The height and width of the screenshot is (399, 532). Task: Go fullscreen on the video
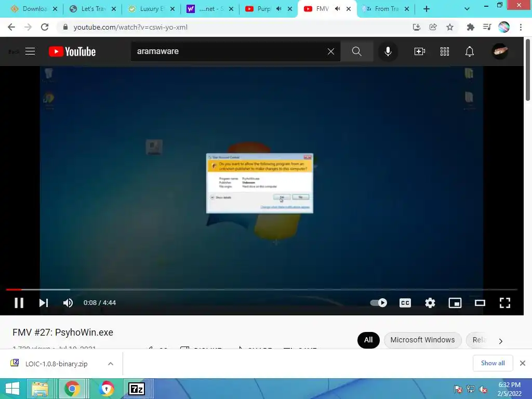(505, 303)
